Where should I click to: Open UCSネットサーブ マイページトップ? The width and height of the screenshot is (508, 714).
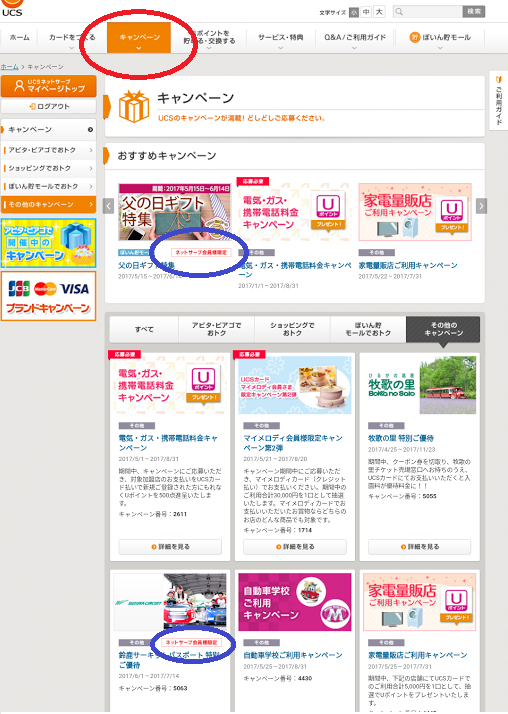click(49, 86)
